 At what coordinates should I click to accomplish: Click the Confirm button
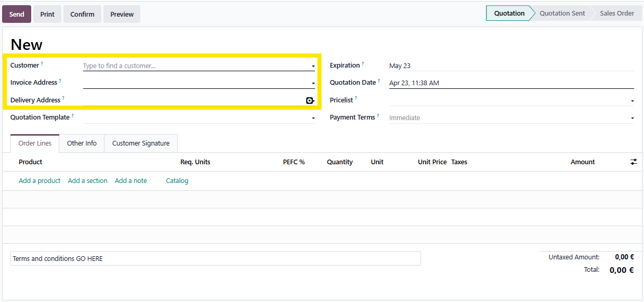pos(82,14)
